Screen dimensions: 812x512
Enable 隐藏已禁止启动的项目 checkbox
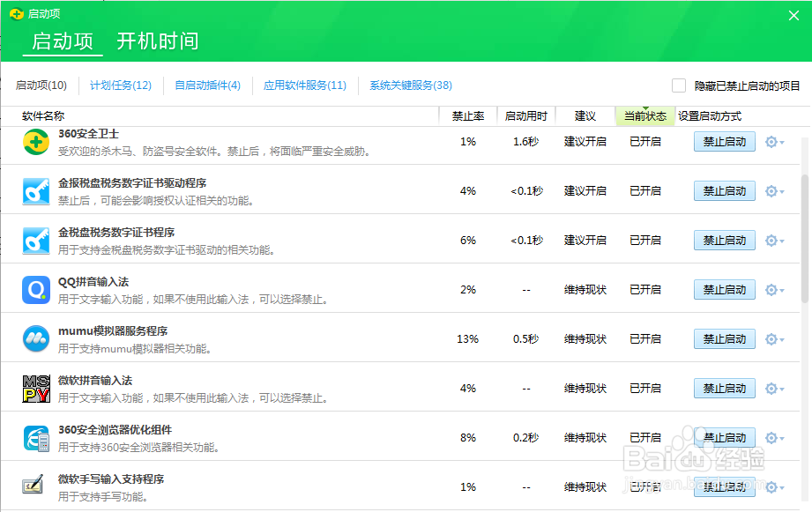(x=679, y=85)
